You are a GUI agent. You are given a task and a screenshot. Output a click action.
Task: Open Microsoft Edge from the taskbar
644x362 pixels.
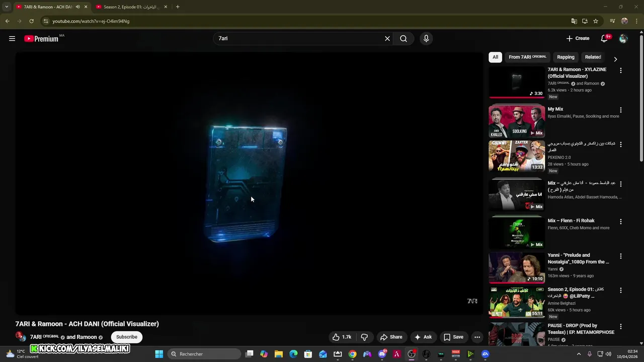(293, 354)
